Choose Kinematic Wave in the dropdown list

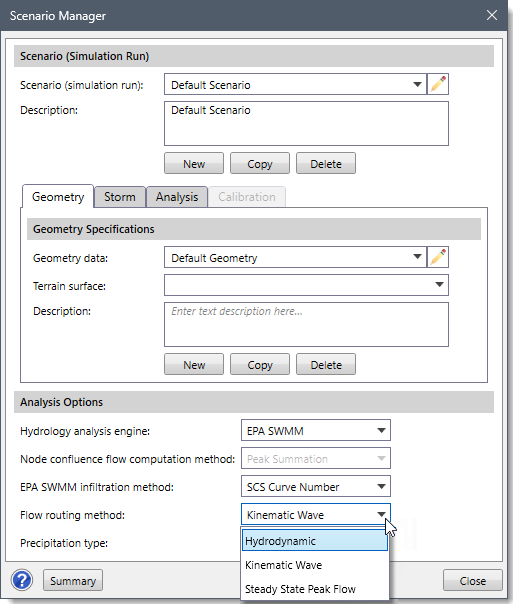[x=315, y=565]
